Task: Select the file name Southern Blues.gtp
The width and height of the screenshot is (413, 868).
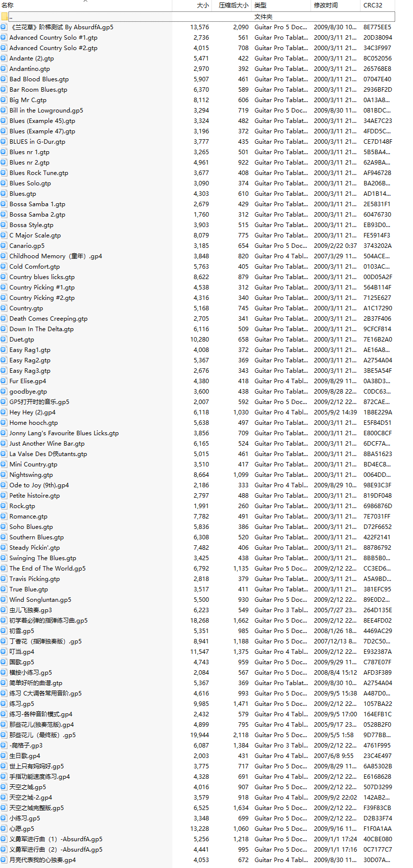Action: coord(37,537)
